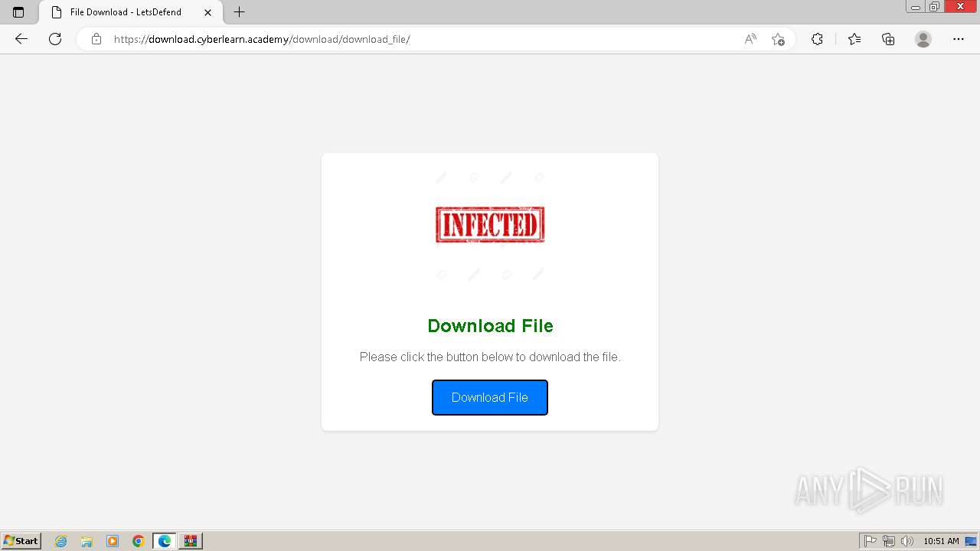Viewport: 980px width, 551px height.
Task: Open the tab actions menu
Action: (18, 12)
